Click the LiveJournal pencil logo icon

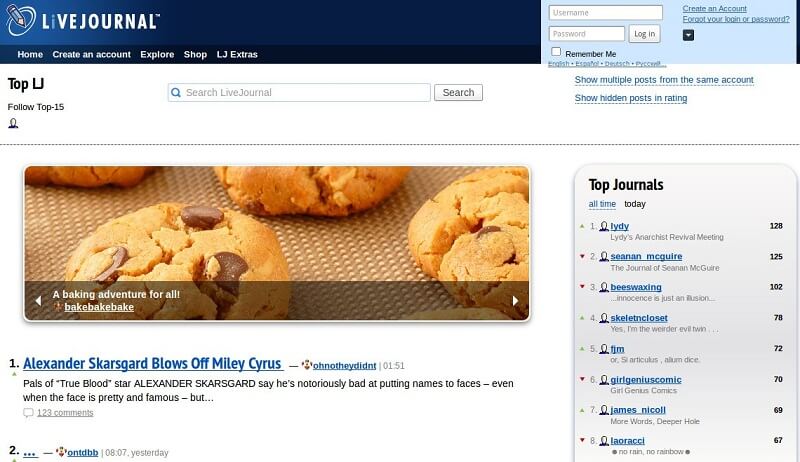[x=21, y=20]
